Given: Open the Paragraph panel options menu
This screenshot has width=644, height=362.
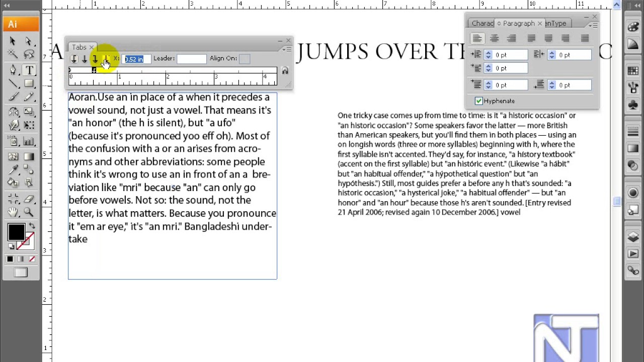Looking at the screenshot, I should pyautogui.click(x=594, y=25).
